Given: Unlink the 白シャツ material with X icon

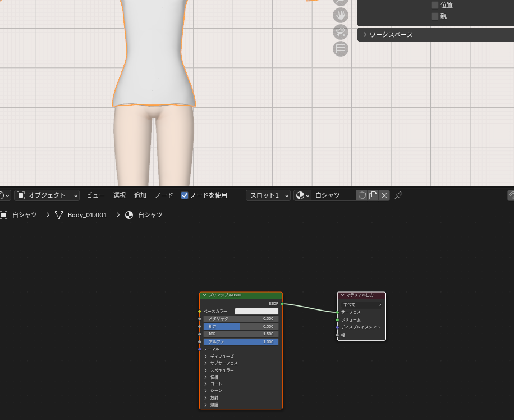Looking at the screenshot, I should 384,195.
